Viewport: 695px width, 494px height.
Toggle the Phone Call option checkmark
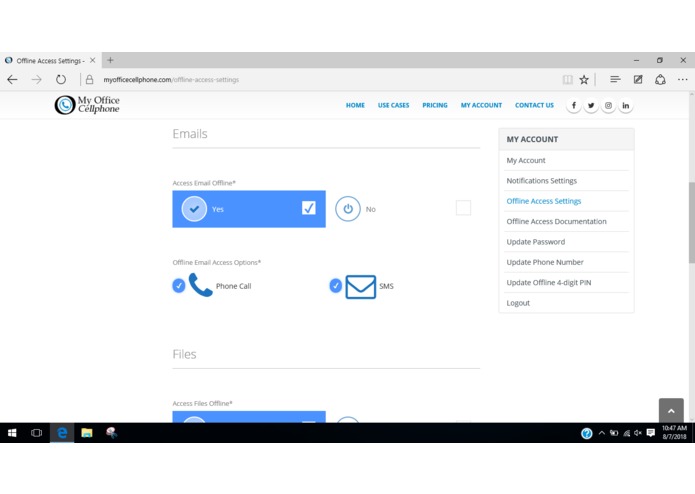coord(179,286)
